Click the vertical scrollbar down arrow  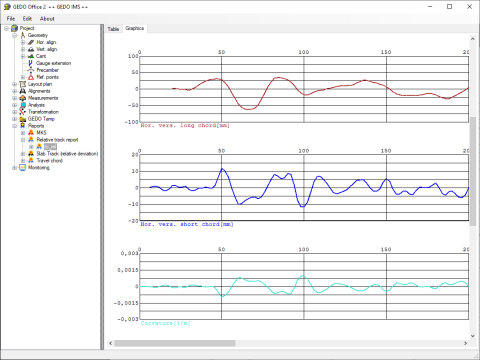tap(473, 336)
